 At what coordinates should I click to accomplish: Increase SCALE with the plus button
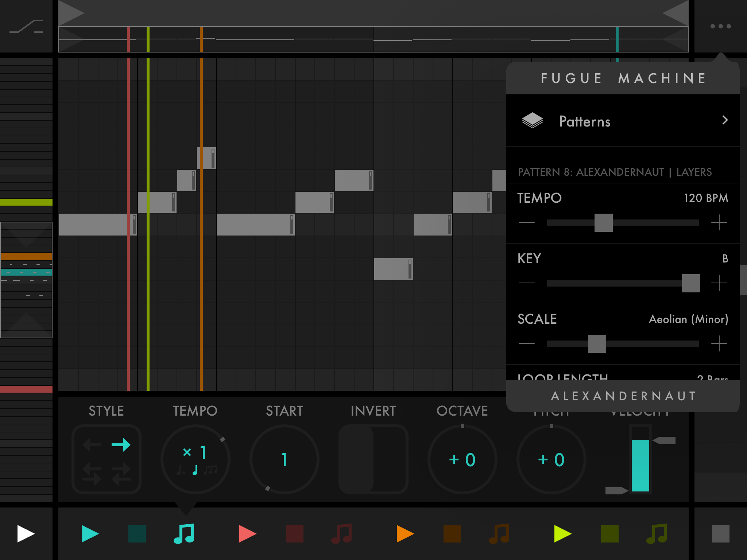[x=719, y=343]
